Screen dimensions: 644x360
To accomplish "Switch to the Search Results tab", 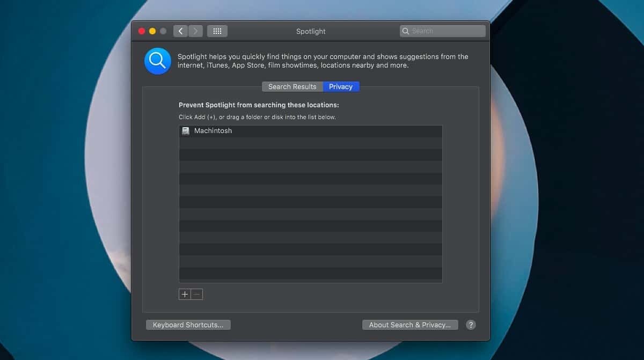I will pos(292,86).
